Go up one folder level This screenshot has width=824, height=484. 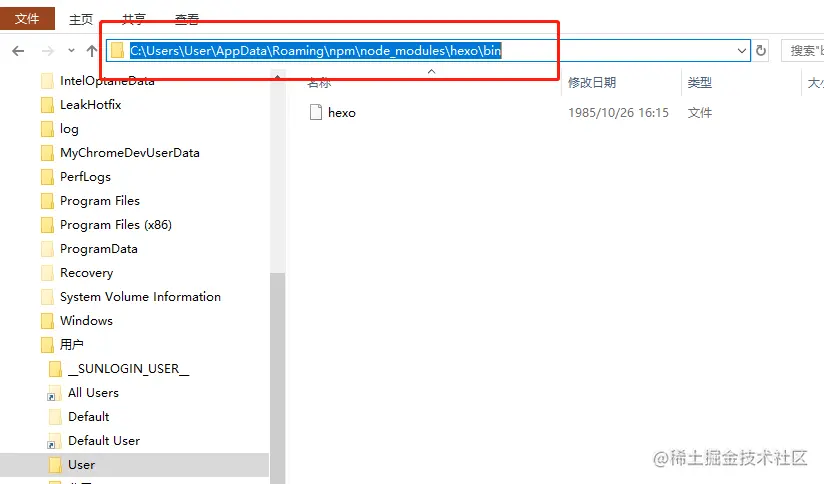click(x=92, y=51)
